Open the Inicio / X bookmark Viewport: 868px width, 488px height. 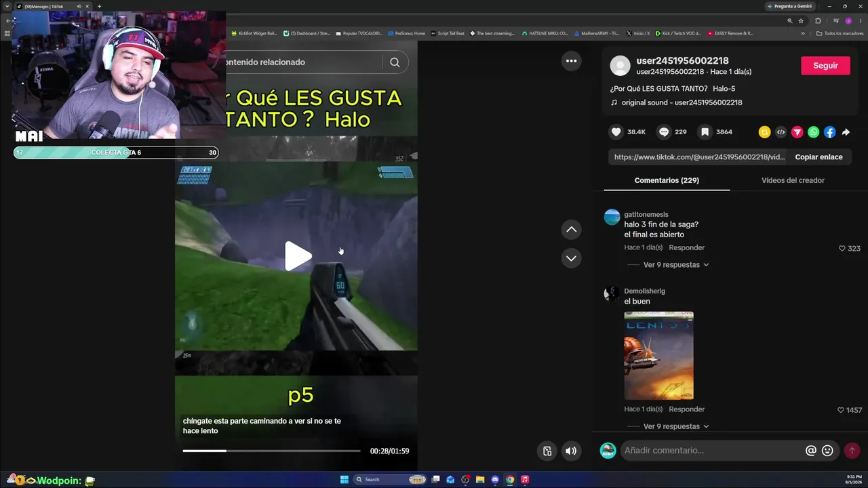[638, 33]
